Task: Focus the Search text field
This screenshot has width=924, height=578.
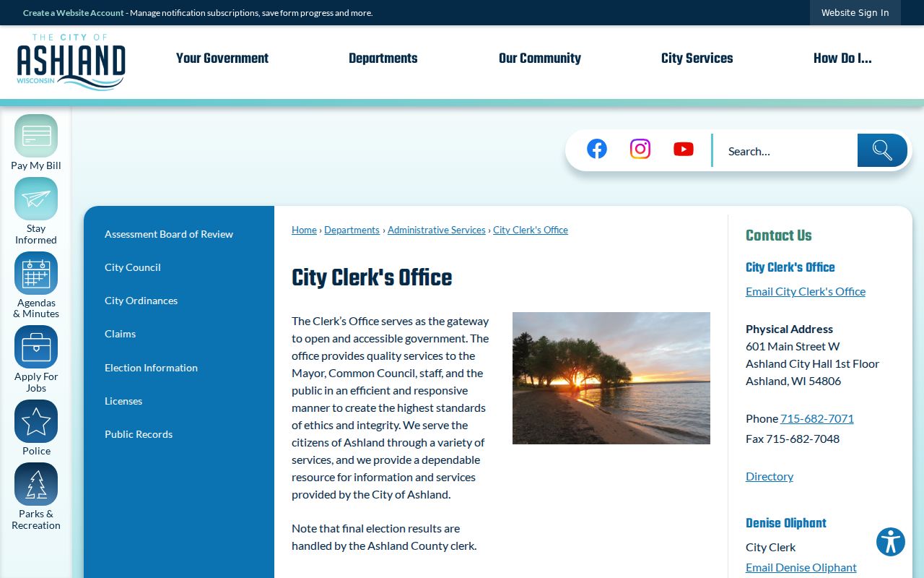Action: point(785,151)
